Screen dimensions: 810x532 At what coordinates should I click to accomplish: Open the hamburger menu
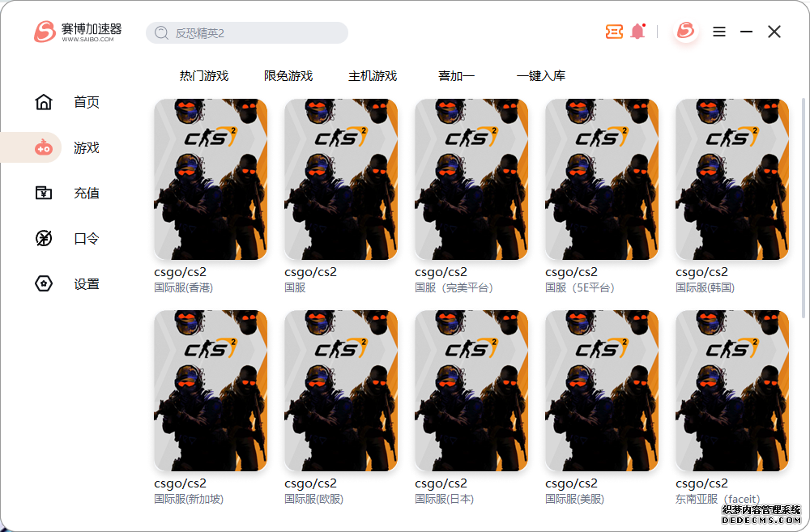pos(719,32)
